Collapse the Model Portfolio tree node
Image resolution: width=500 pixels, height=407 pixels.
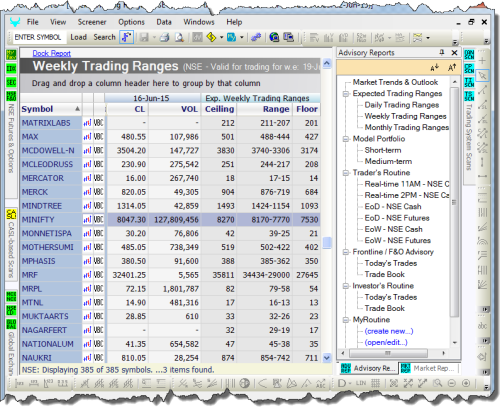tap(346, 139)
